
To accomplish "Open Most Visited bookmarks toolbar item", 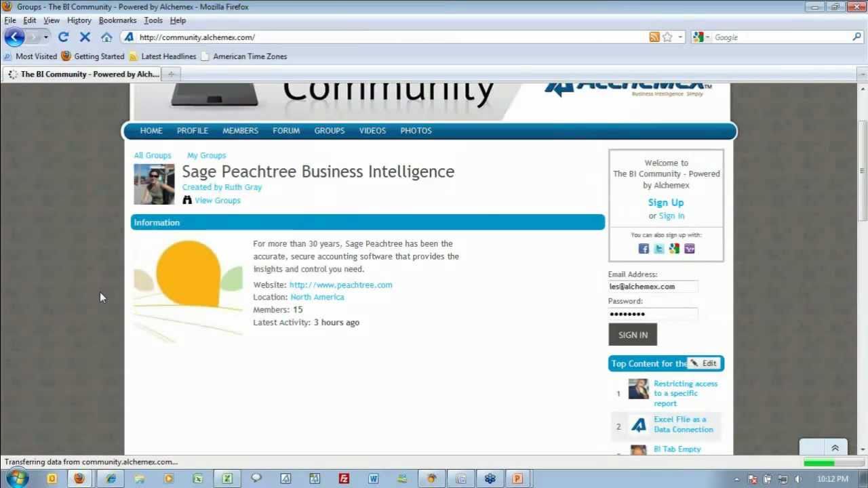I will [x=31, y=56].
